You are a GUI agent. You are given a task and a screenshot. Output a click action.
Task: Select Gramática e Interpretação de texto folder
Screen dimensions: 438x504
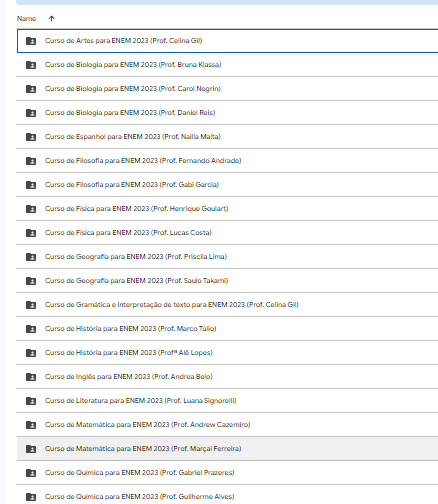pyautogui.click(x=227, y=305)
